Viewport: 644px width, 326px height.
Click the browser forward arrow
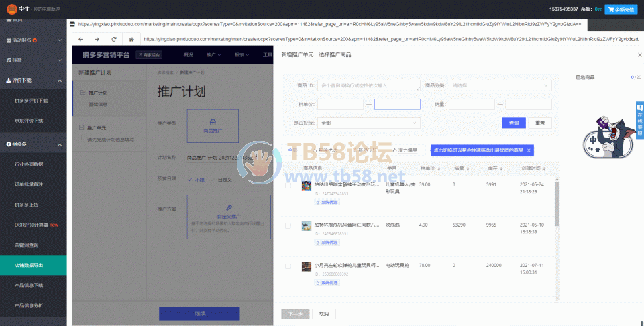(97, 40)
